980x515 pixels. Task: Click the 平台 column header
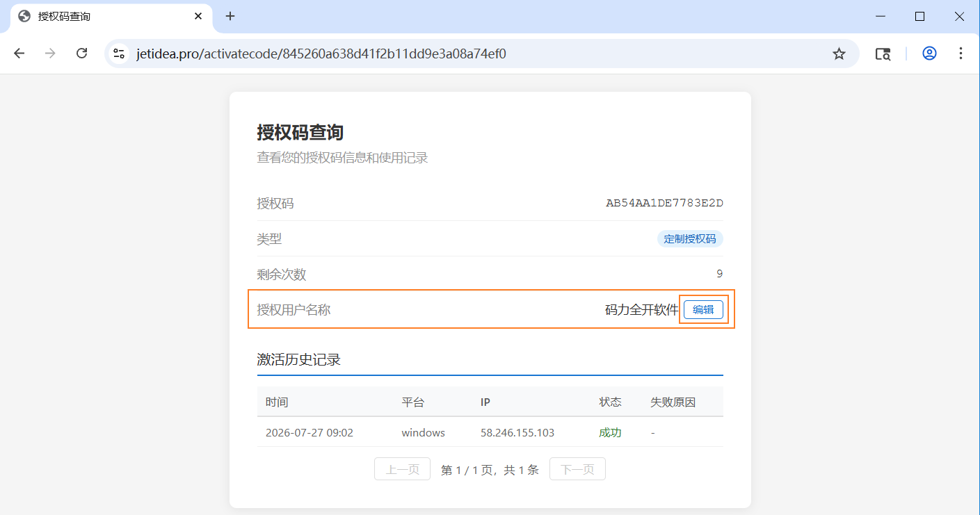click(413, 402)
